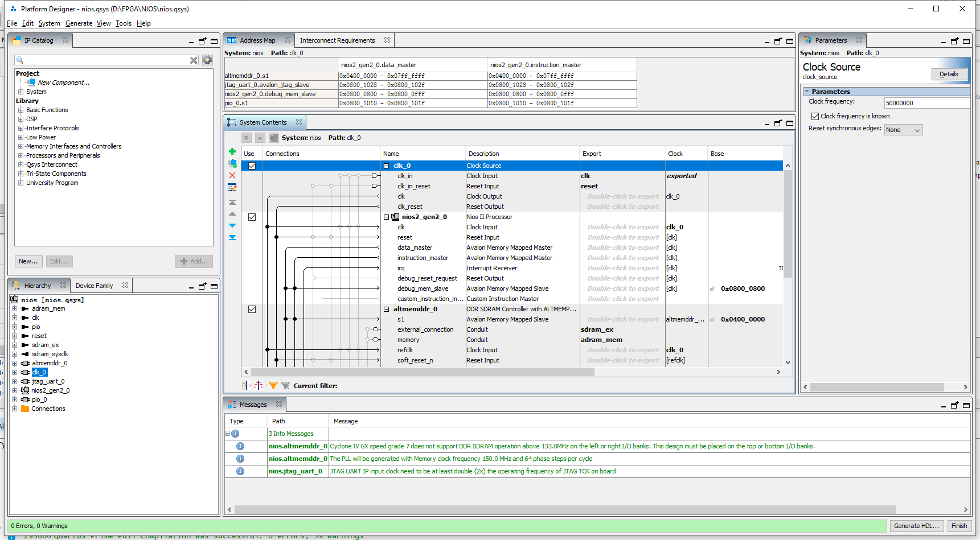The width and height of the screenshot is (980, 540).
Task: Click navigate up one level icon
Action: (x=260, y=138)
